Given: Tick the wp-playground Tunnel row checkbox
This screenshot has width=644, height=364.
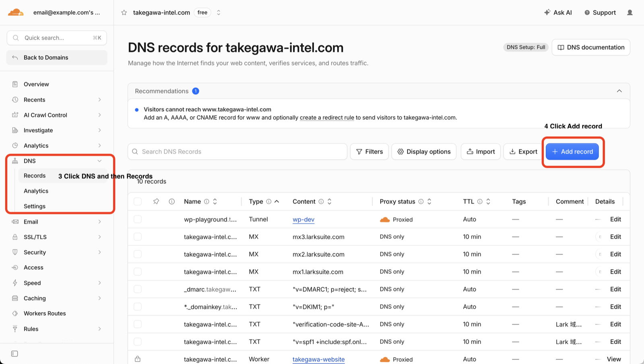Looking at the screenshot, I should [x=138, y=219].
